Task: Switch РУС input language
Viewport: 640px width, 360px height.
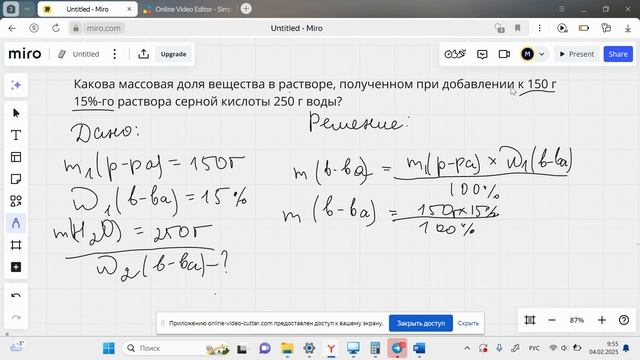Action: pyautogui.click(x=534, y=348)
